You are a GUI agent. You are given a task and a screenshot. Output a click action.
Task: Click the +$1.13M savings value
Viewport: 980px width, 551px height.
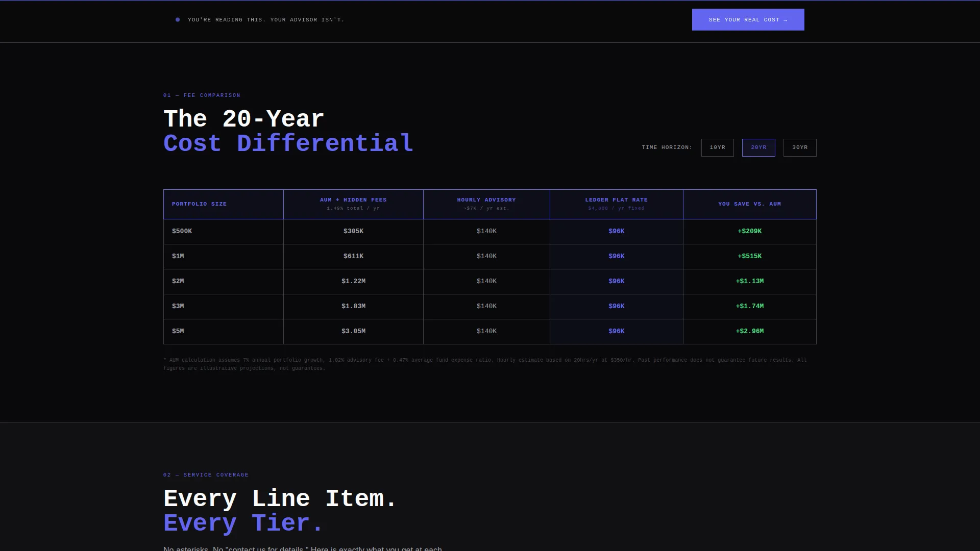click(x=749, y=281)
